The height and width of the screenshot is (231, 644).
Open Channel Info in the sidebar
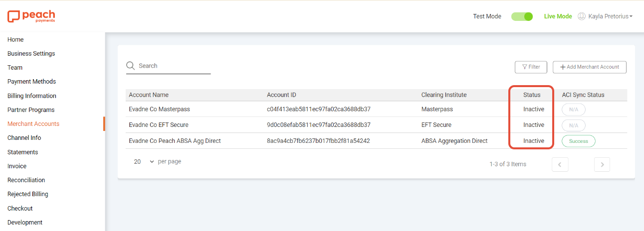coord(24,137)
